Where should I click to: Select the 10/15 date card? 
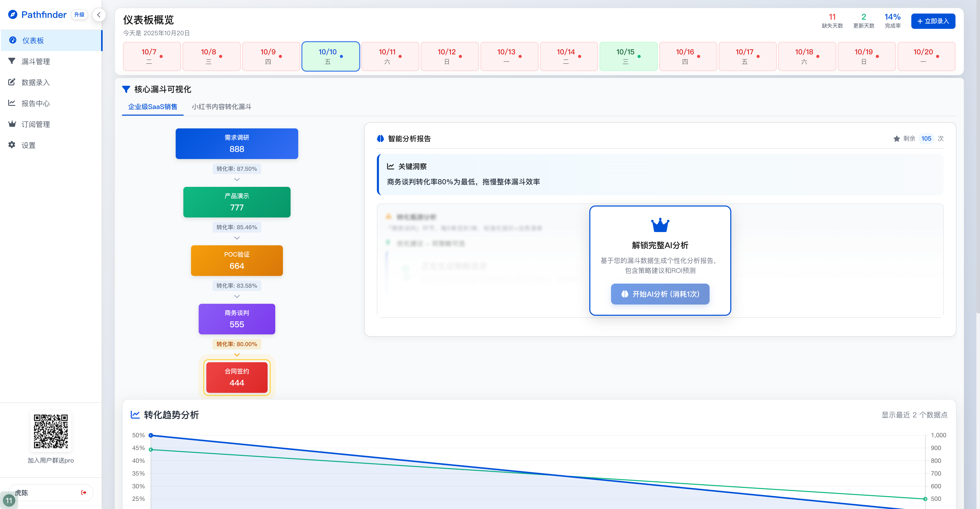click(628, 56)
